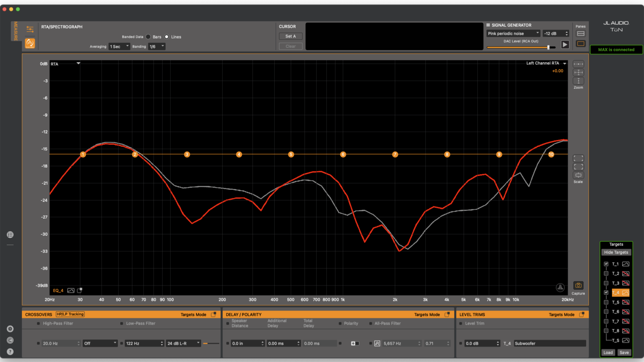Image resolution: width=644 pixels, height=362 pixels.
Task: Click the all-pass filter shape icon
Action: (377, 344)
